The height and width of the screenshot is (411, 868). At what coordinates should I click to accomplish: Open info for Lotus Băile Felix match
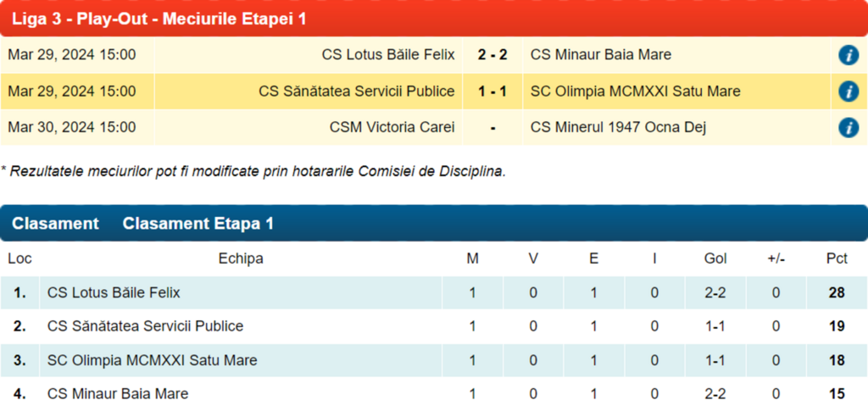coord(848,55)
